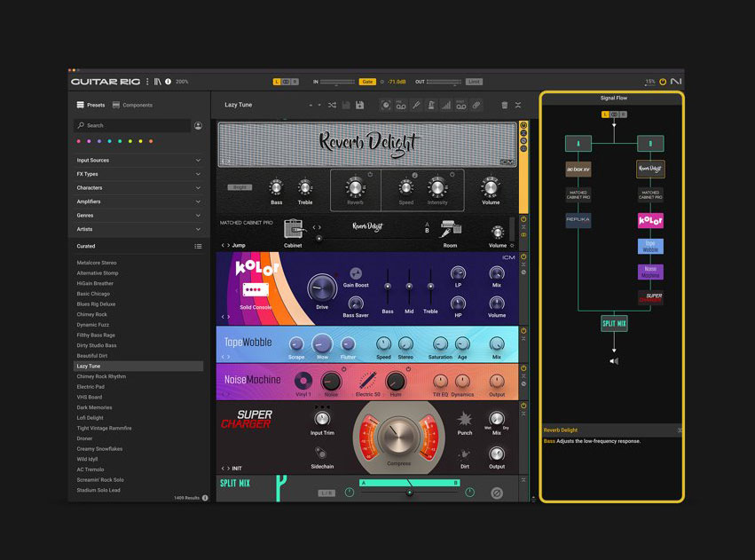The width and height of the screenshot is (755, 560).
Task: Click the Kolor Mid fader
Action: tap(409, 286)
